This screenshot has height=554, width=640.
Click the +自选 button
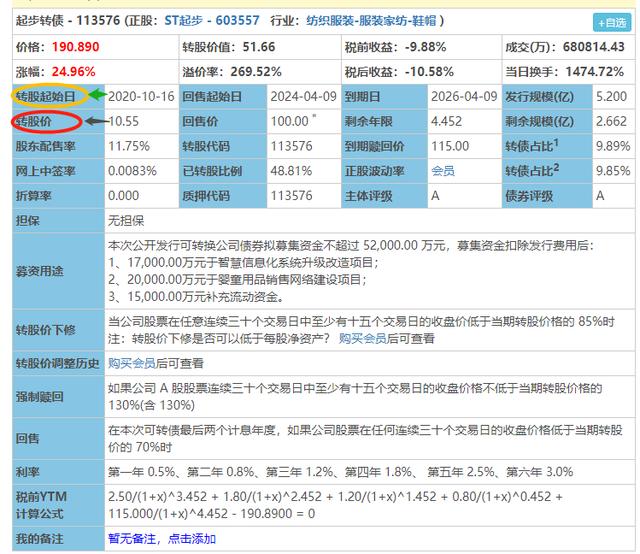point(611,22)
